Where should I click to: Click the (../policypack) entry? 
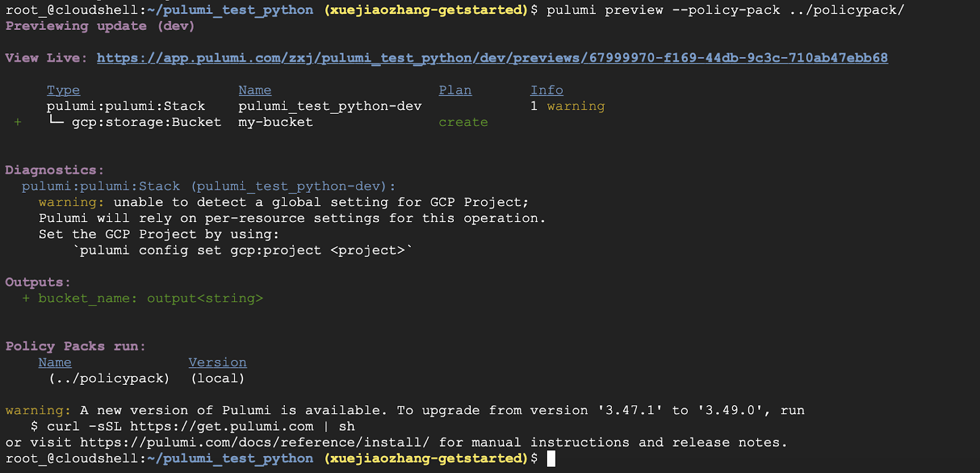[109, 379]
